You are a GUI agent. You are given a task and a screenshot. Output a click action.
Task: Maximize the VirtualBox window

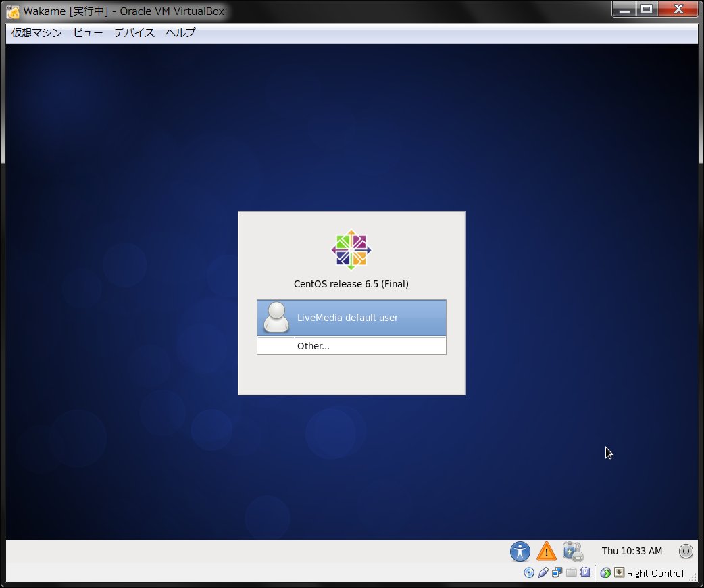tap(647, 9)
